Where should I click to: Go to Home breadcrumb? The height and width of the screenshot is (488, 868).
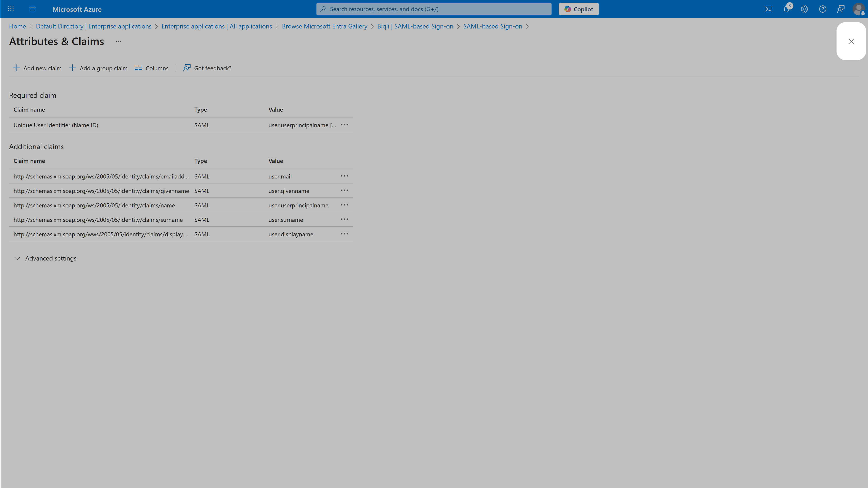[x=18, y=26]
